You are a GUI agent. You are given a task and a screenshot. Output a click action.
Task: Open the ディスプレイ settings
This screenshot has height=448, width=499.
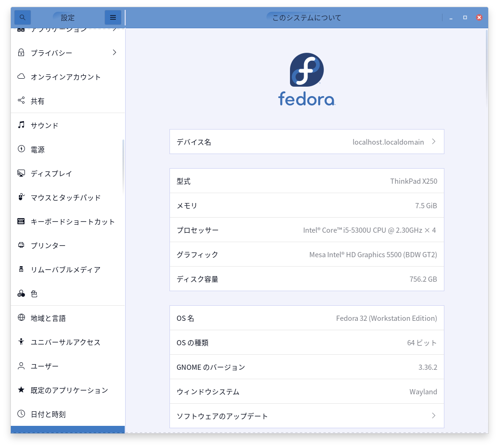(x=68, y=173)
